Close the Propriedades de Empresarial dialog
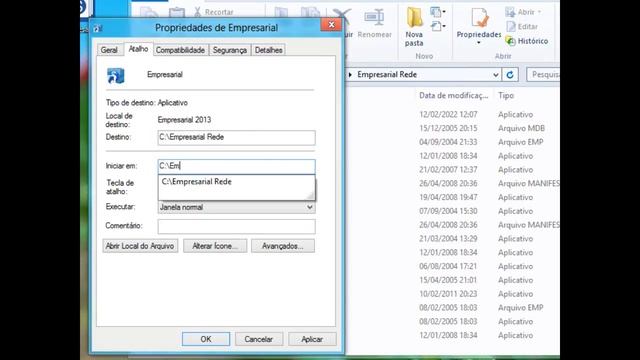The image size is (640, 360). (331, 25)
